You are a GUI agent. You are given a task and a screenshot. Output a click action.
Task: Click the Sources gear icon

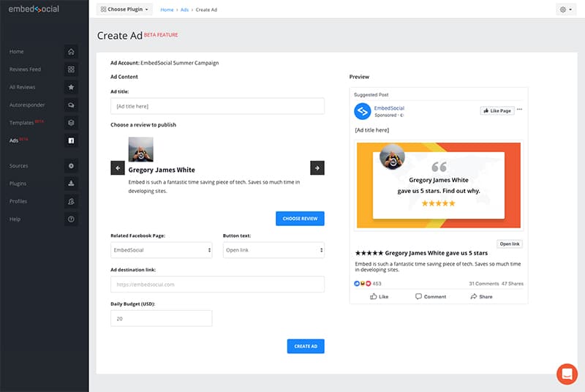(x=71, y=165)
